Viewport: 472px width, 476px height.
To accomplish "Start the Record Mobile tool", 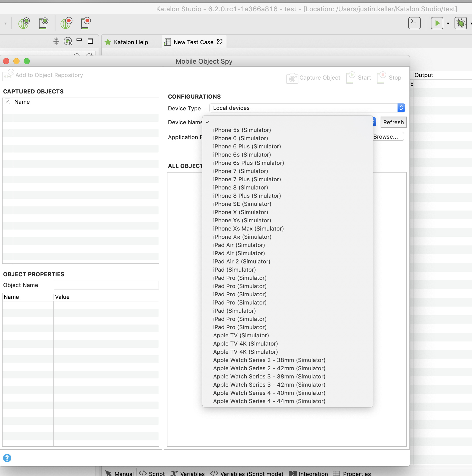I will coord(86,23).
